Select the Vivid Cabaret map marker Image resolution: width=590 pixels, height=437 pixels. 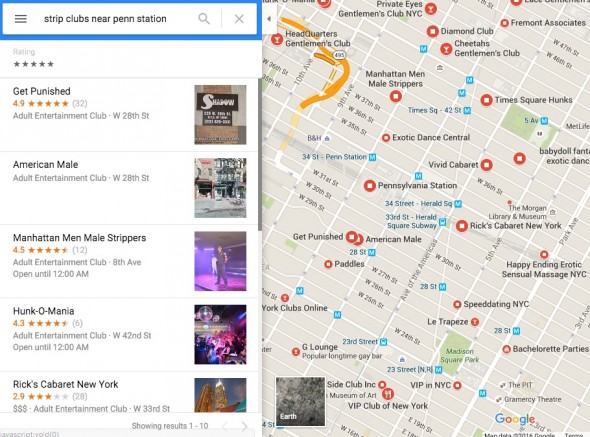[x=487, y=165]
